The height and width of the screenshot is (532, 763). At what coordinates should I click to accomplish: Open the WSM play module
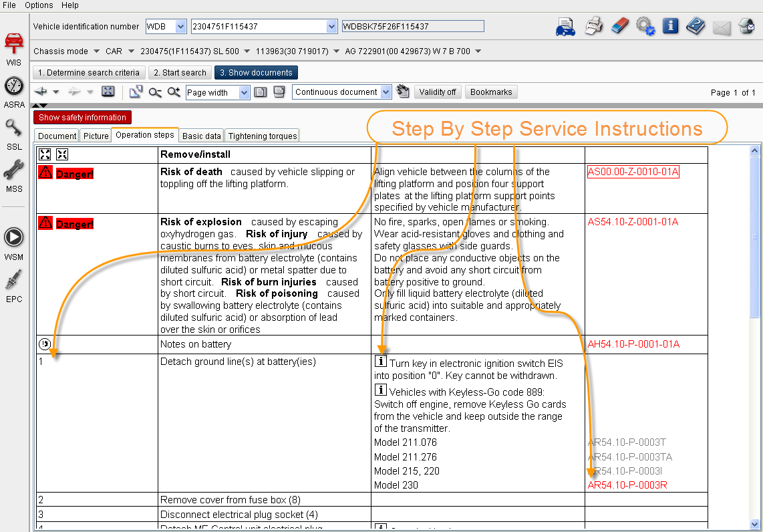(13, 244)
